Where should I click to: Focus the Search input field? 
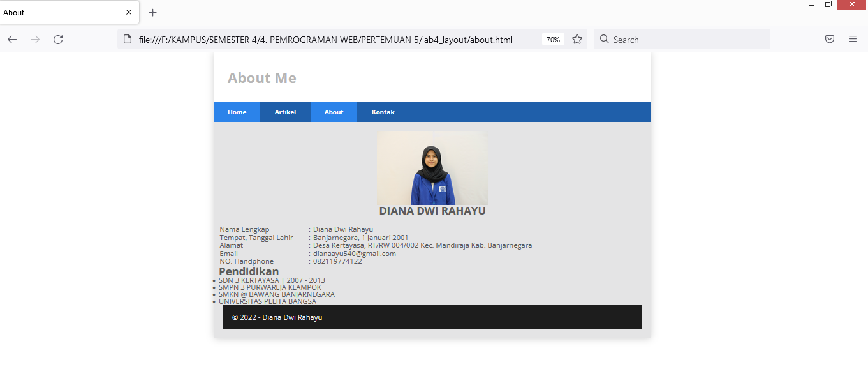coord(682,40)
